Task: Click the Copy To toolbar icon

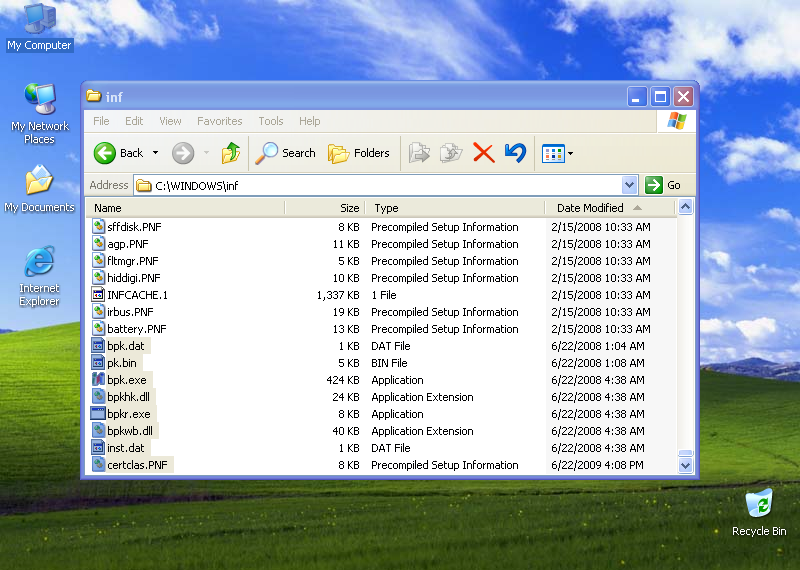Action: point(451,153)
